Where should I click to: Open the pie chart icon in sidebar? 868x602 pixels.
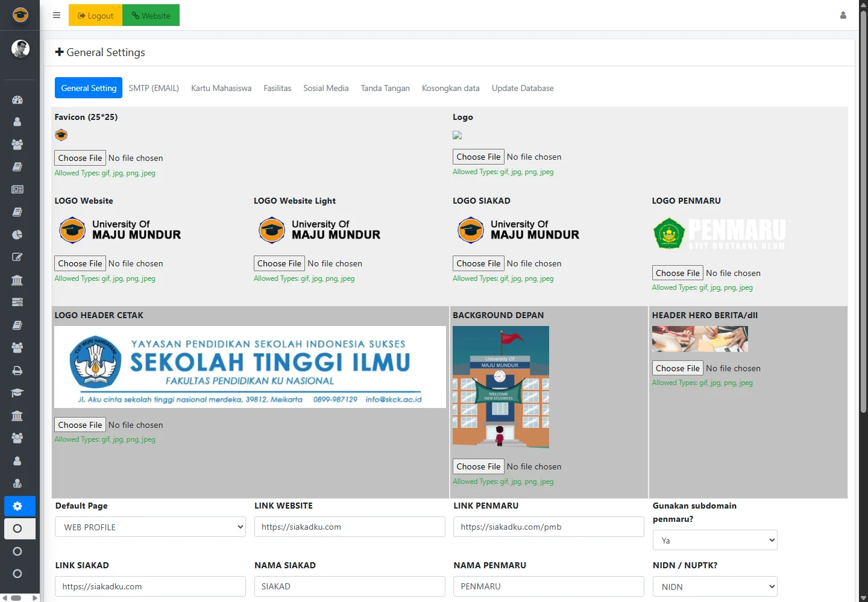point(17,234)
